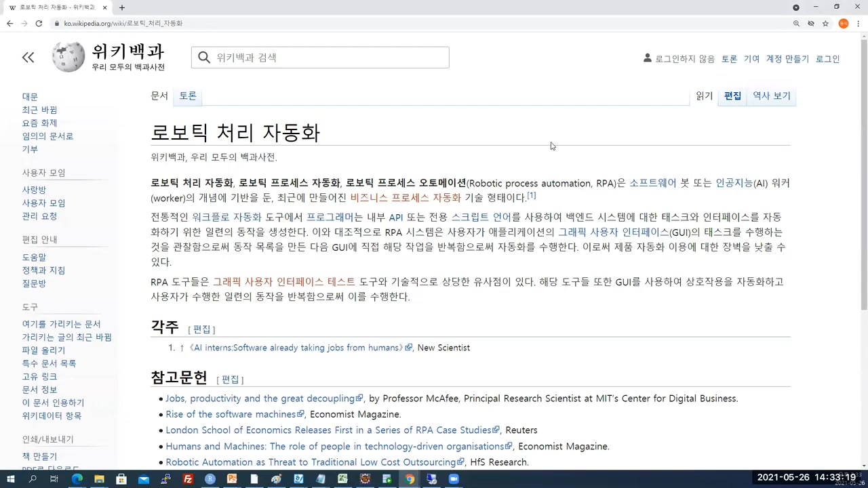Open the 역사 보기 tab
The image size is (868, 488).
[771, 96]
